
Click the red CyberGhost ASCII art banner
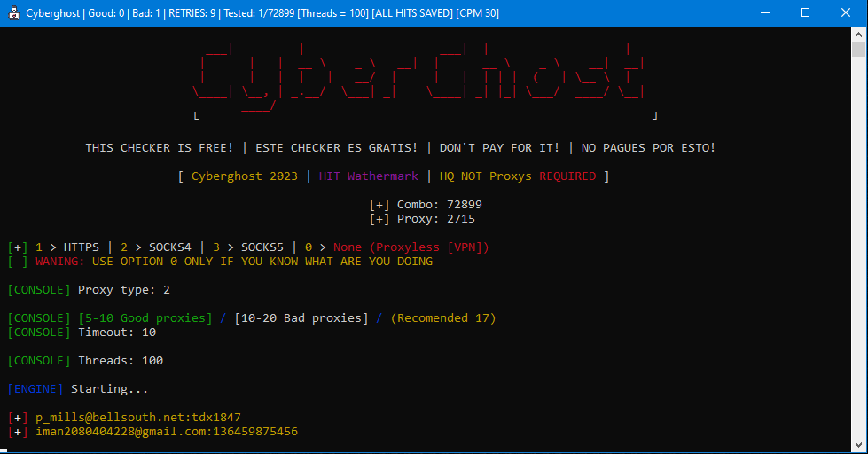coord(419,77)
